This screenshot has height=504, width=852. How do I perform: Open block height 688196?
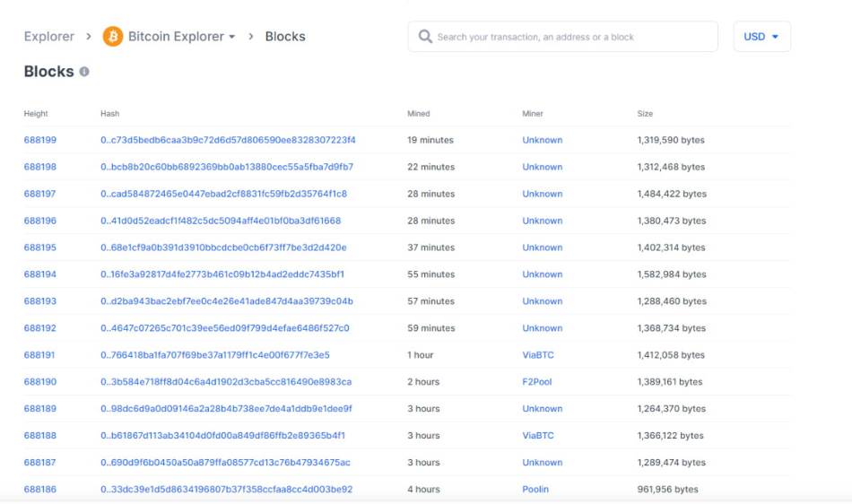(40, 221)
